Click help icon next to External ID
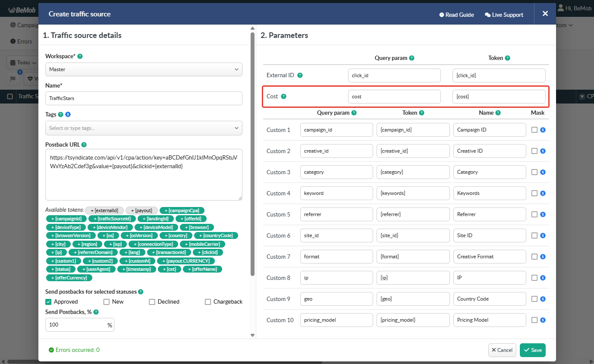The image size is (594, 364). click(300, 75)
